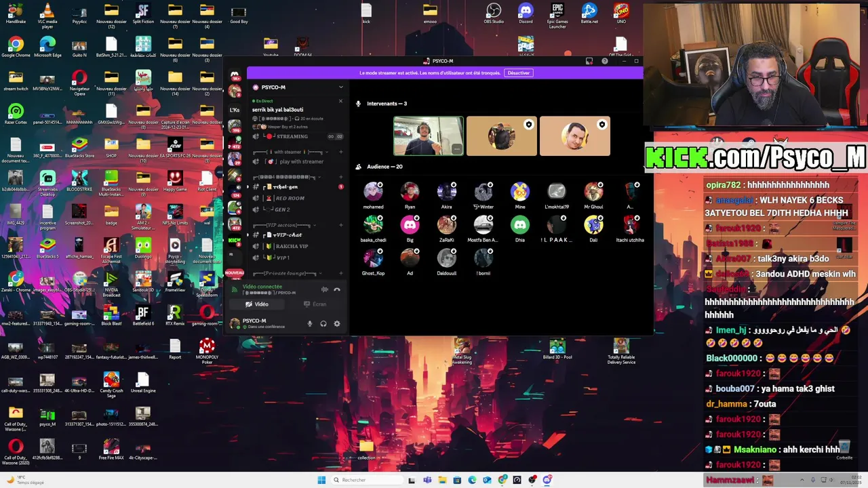
Task: Click moderator badge on second speaker tile
Action: pos(529,125)
